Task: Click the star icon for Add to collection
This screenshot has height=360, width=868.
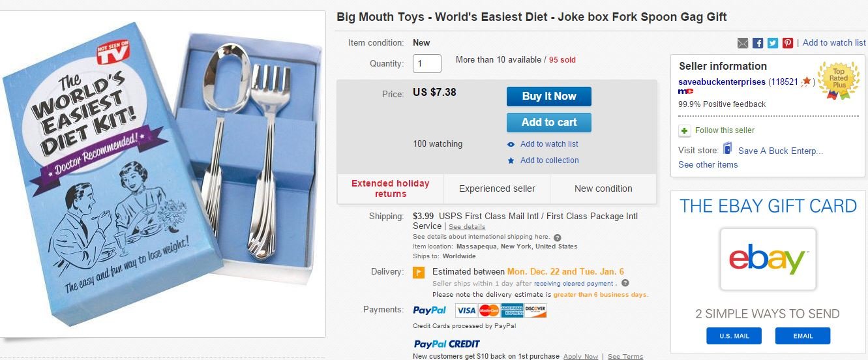Action: click(511, 160)
